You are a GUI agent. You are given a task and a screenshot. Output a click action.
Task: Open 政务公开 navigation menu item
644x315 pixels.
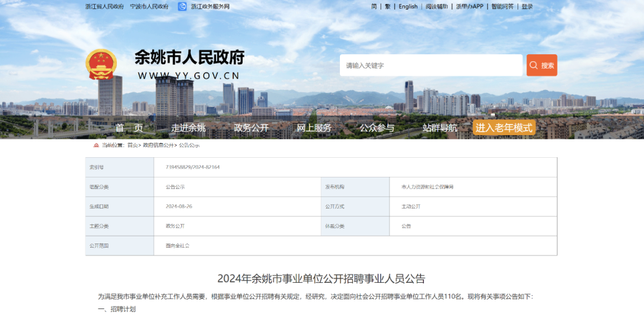tap(251, 128)
